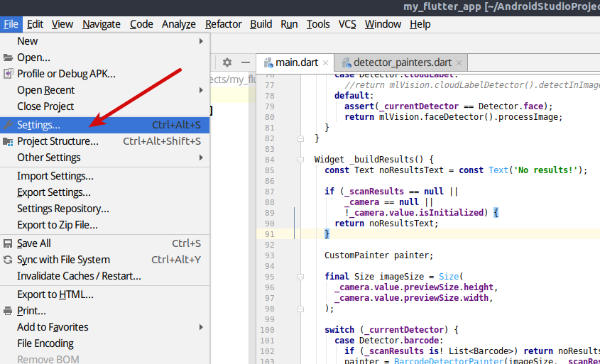Select Sync with File System

pyautogui.click(x=105, y=260)
